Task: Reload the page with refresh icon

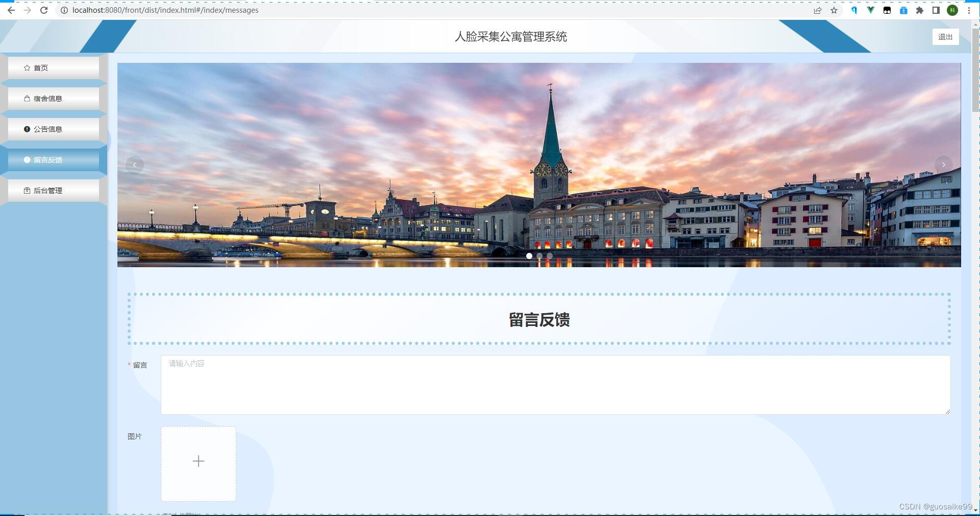Action: click(x=44, y=10)
